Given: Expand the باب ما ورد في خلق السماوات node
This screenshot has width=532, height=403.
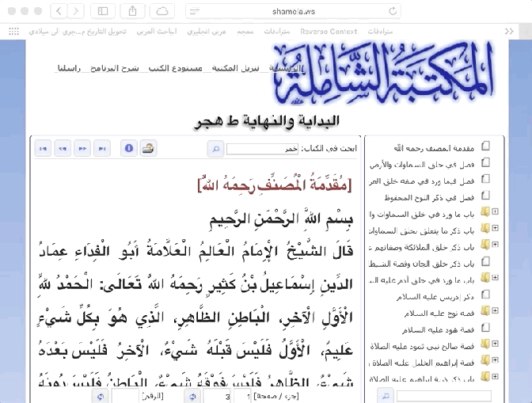Looking at the screenshot, I should (495, 212).
